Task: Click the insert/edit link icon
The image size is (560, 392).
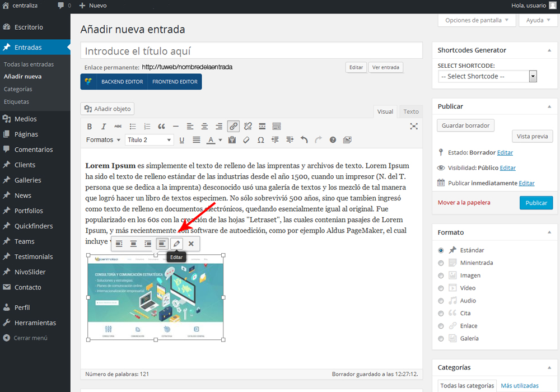Action: click(234, 127)
